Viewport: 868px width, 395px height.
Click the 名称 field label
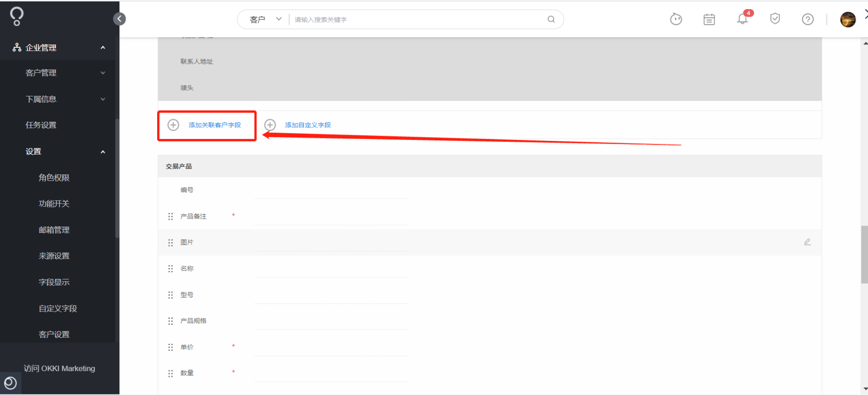pyautogui.click(x=187, y=268)
